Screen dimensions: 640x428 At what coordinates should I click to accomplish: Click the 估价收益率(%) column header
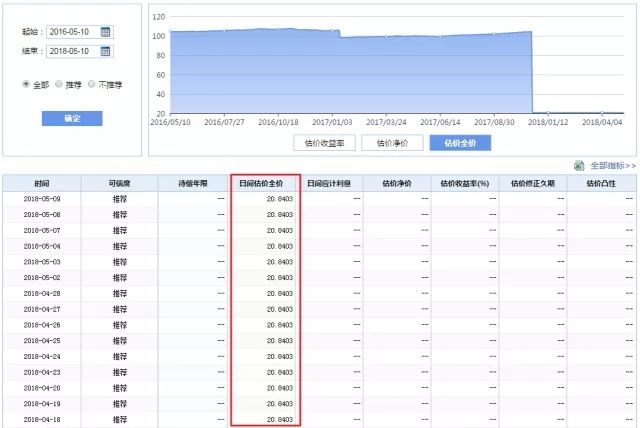[464, 184]
